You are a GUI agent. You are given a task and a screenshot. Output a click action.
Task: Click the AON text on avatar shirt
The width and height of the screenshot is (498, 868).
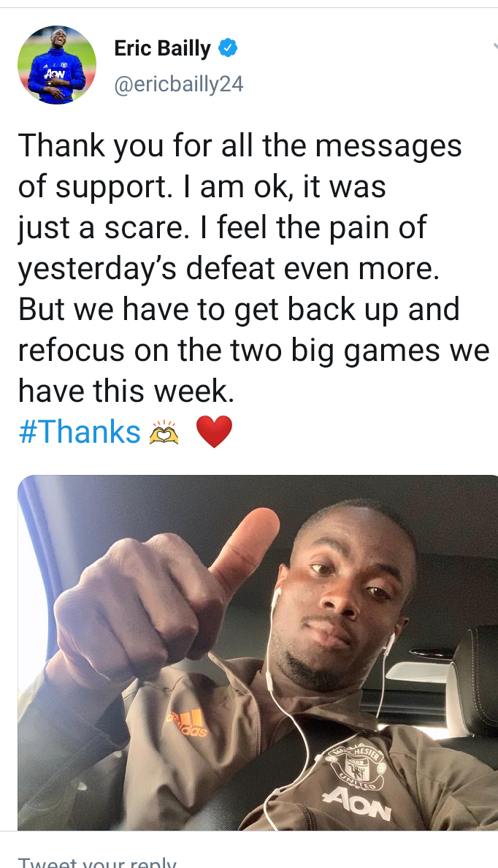(54, 73)
